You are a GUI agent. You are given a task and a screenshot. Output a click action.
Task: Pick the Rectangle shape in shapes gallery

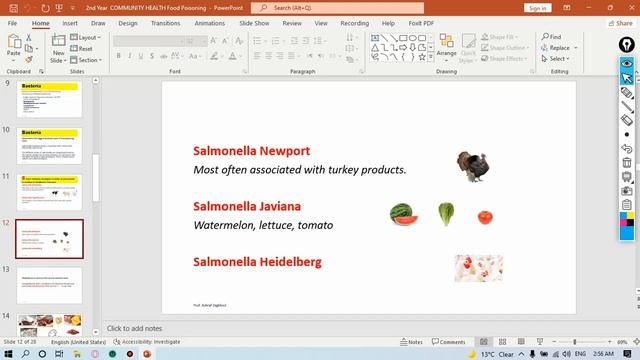click(403, 38)
